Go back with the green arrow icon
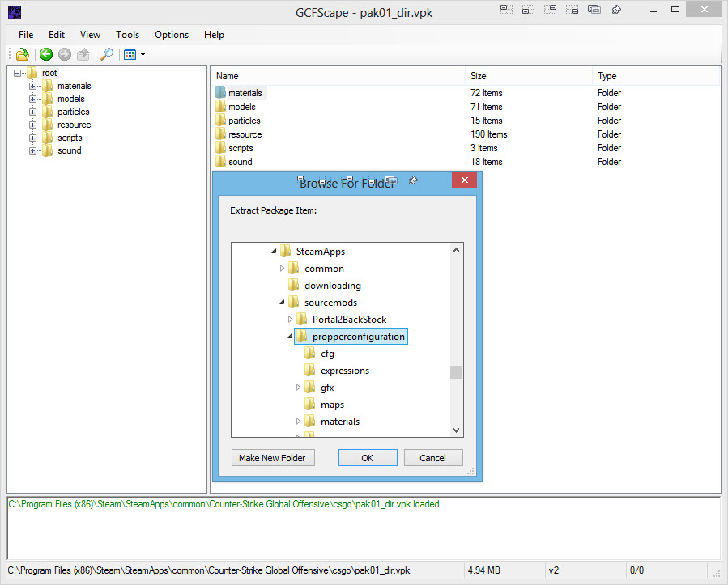This screenshot has width=728, height=585. coord(46,55)
